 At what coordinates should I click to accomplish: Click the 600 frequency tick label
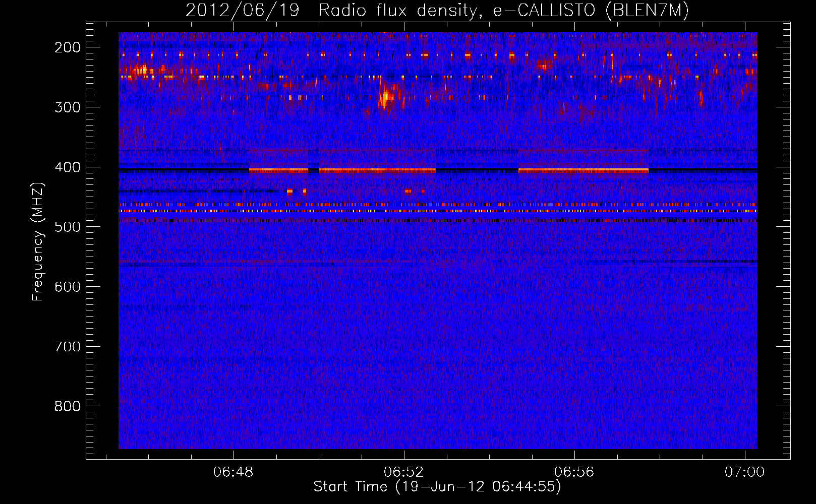(67, 287)
